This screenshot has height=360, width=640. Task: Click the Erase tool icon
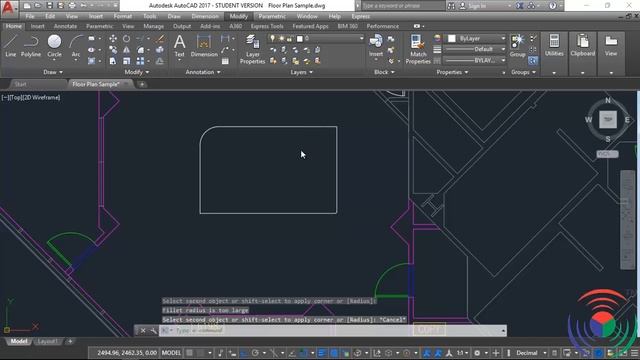pyautogui.click(x=160, y=38)
